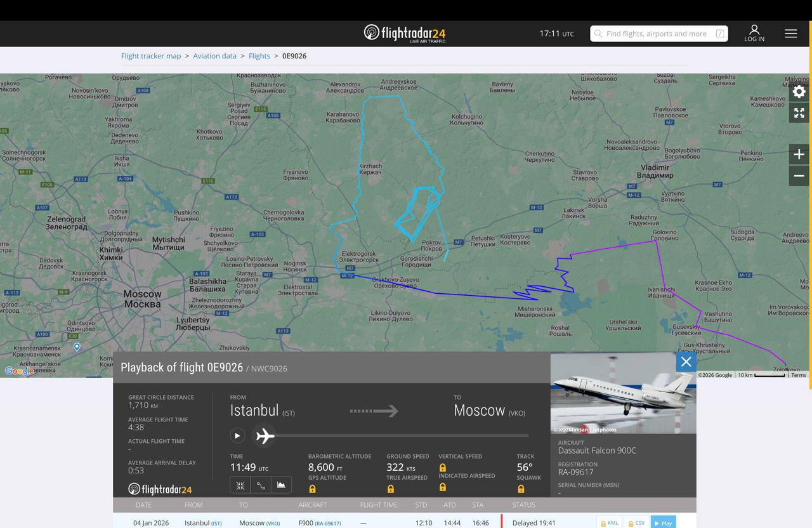Focus the flights search field
812x528 pixels.
(x=658, y=34)
